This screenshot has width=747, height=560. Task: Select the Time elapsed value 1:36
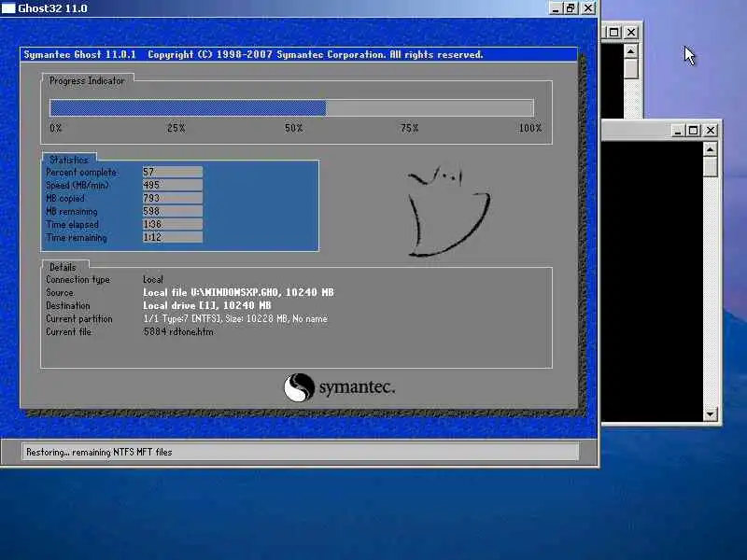click(x=173, y=224)
